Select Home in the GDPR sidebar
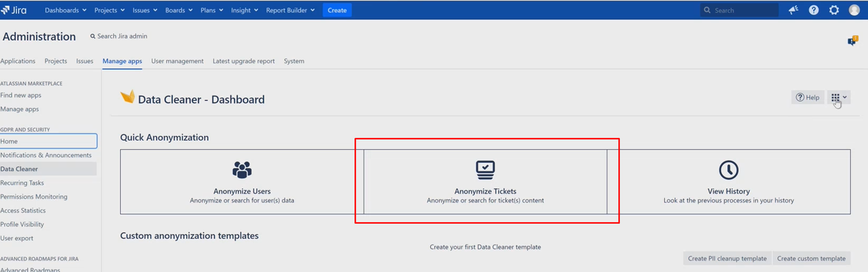Screen dimensions: 868x272 coord(48,141)
